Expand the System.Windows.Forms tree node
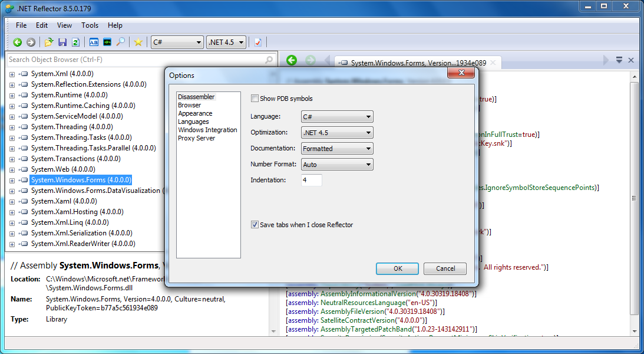Viewport: 644px width, 354px height. coord(12,181)
